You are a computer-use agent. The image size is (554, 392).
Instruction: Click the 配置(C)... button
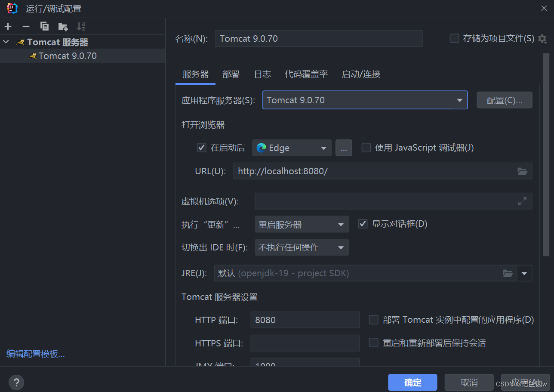tap(505, 100)
